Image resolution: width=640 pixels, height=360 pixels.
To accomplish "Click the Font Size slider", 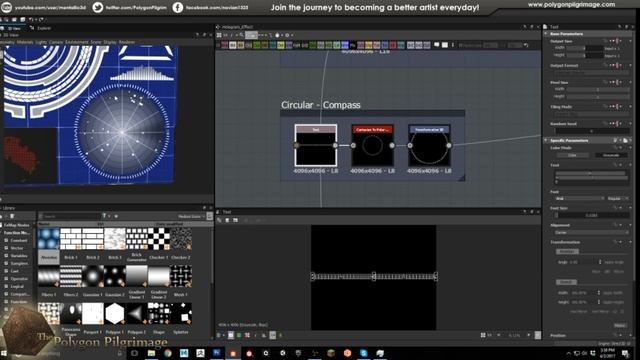I will (592, 215).
